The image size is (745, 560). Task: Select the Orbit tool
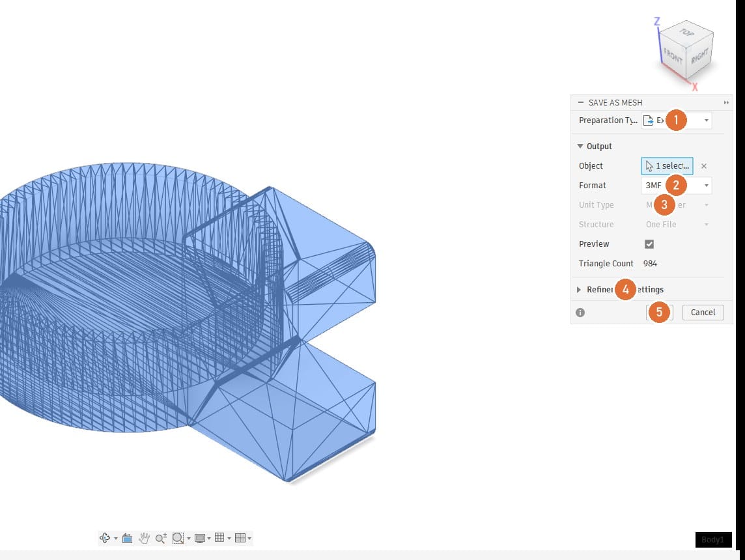(105, 538)
